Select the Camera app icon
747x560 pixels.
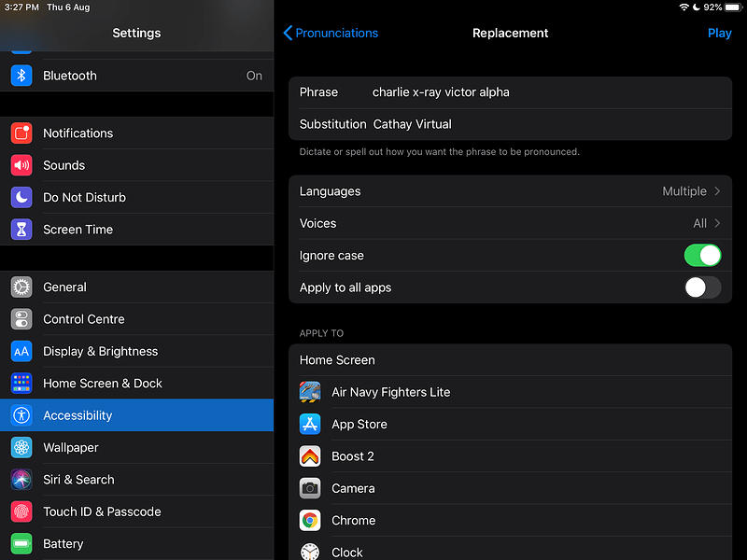pos(310,488)
